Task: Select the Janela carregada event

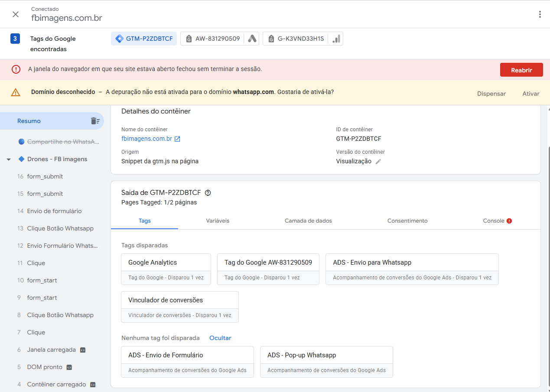Action: tap(51, 350)
